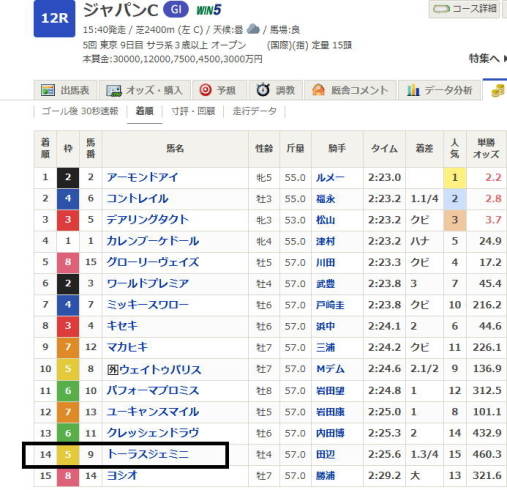Open horse ウェイトゥパリス

[160, 369]
